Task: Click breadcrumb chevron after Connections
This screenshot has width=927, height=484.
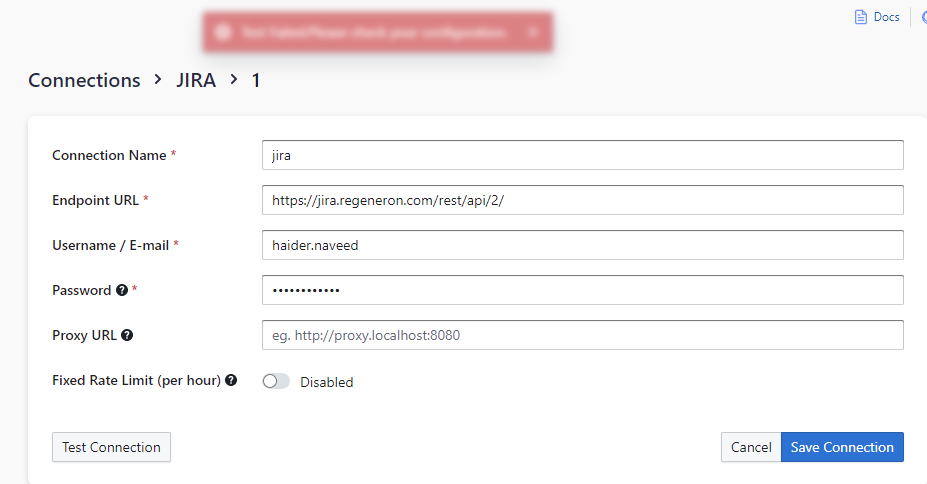Action: point(158,79)
